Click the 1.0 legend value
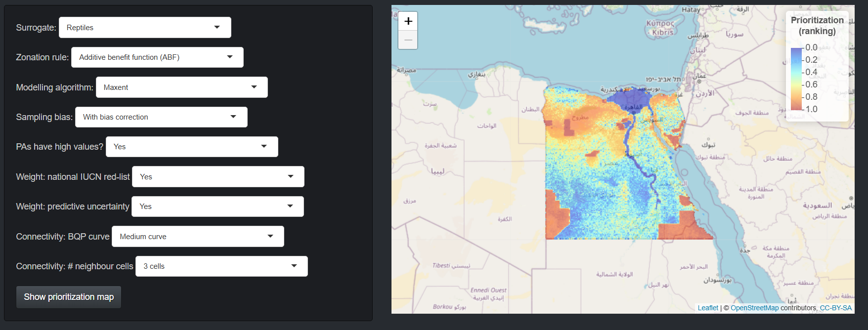This screenshot has height=330, width=868. click(x=811, y=109)
